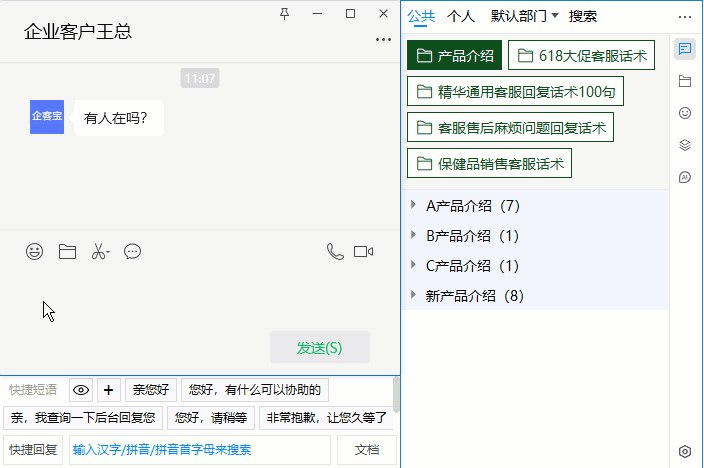Expand the A产品介绍 group
The width and height of the screenshot is (704, 468).
[414, 206]
